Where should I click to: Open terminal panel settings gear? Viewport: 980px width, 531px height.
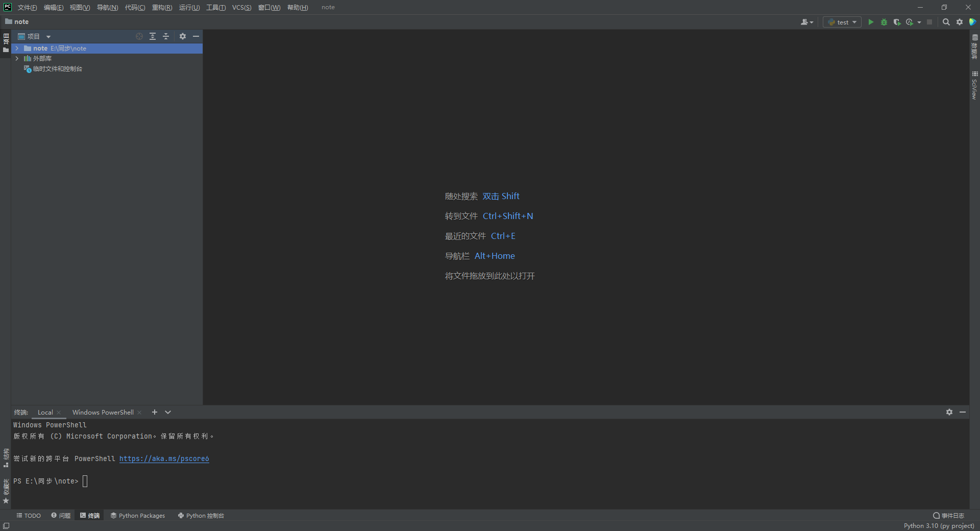(949, 412)
